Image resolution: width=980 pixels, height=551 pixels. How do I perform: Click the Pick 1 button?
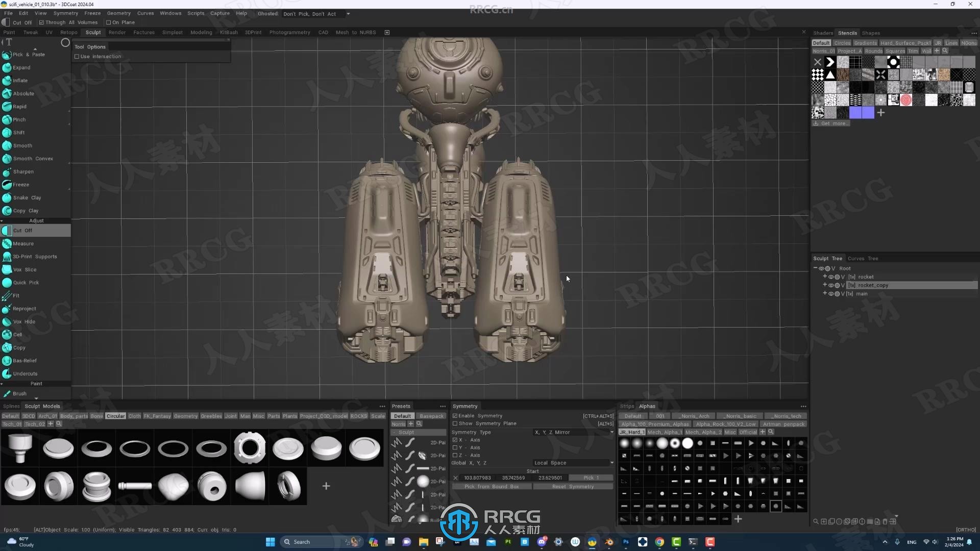point(591,478)
